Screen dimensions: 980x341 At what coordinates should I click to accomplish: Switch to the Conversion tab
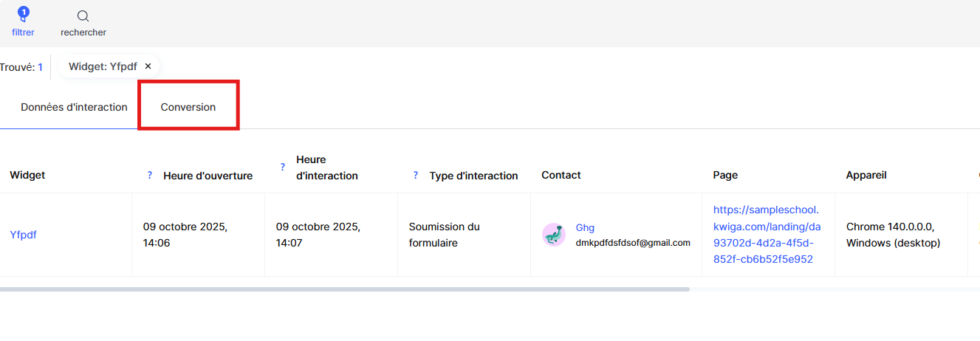[188, 107]
